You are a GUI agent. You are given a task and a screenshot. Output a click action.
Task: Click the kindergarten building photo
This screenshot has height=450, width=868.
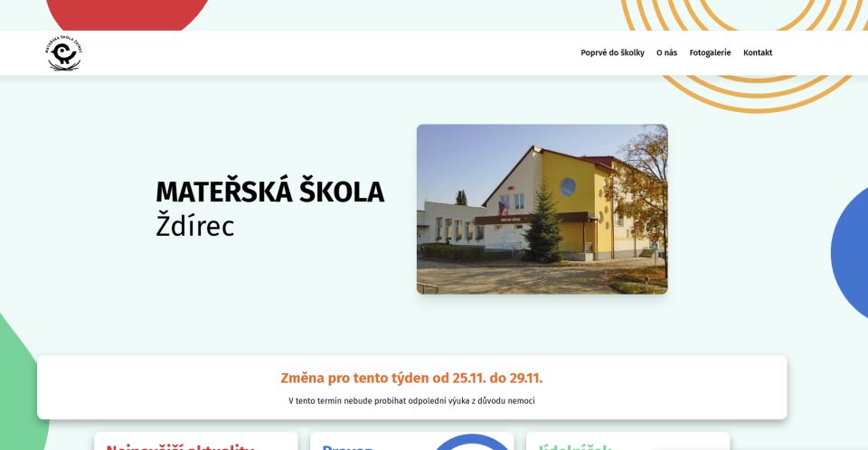tap(542, 210)
